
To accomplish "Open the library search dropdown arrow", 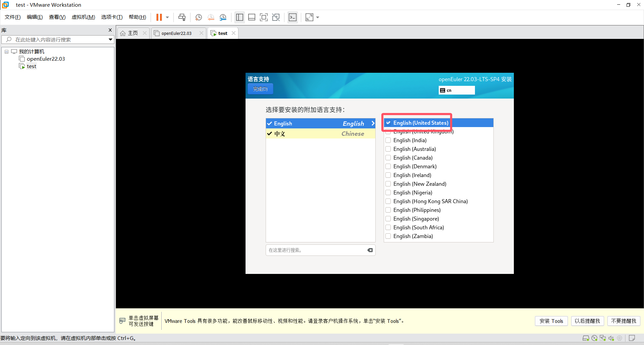I will tap(110, 40).
